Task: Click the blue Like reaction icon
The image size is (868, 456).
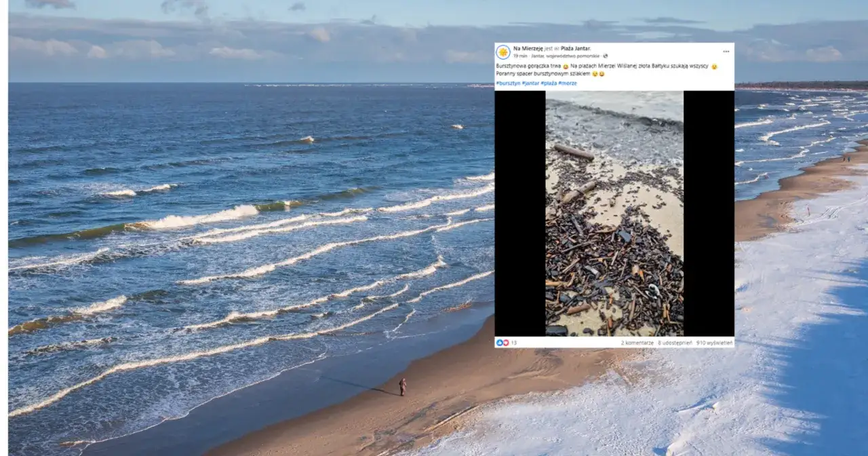Action: click(499, 343)
